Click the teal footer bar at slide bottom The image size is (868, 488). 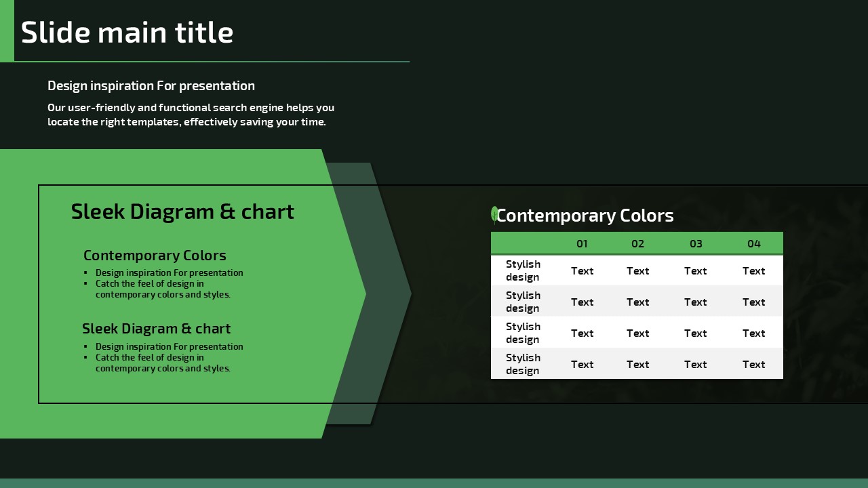(x=434, y=483)
